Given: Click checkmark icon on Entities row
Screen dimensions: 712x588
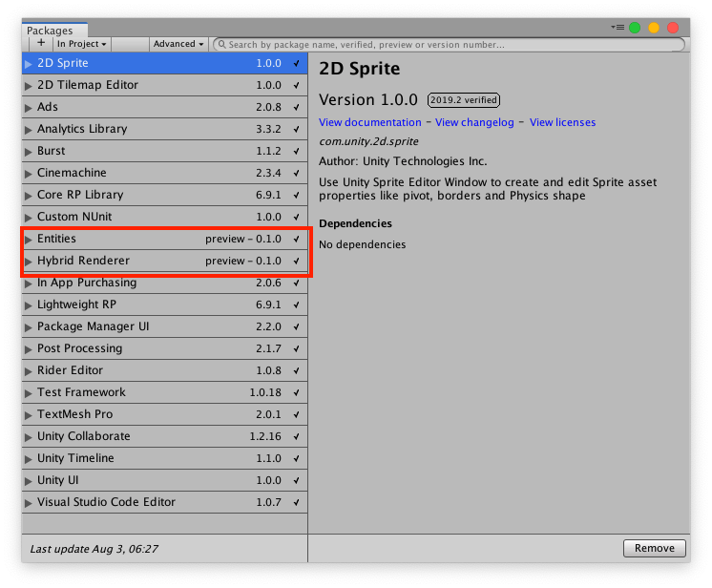Looking at the screenshot, I should 296,239.
